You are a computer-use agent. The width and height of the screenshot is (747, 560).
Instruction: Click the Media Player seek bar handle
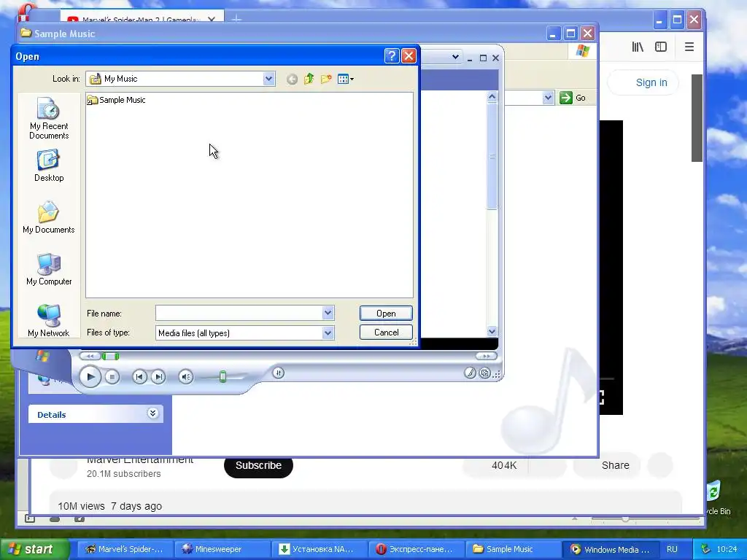(111, 356)
